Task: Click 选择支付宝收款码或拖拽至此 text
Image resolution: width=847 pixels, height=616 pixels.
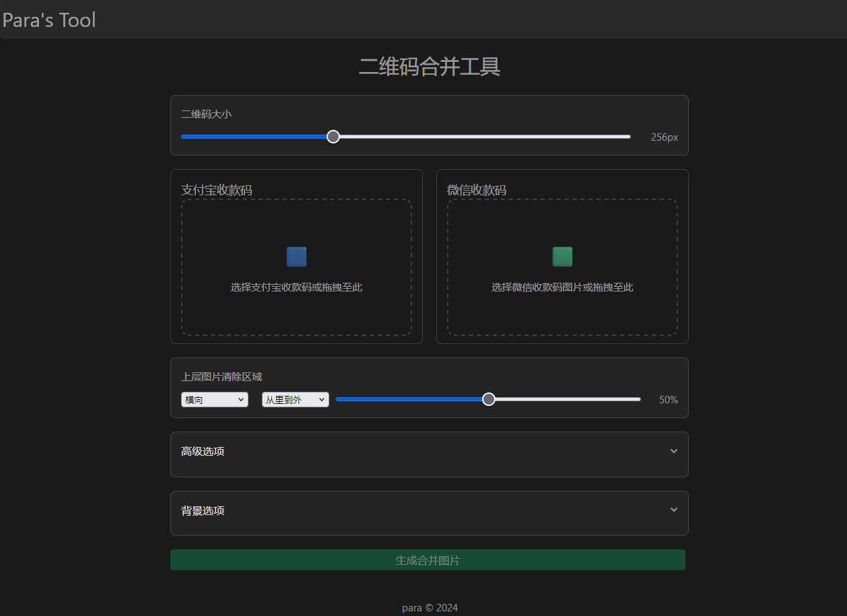Action: (296, 287)
